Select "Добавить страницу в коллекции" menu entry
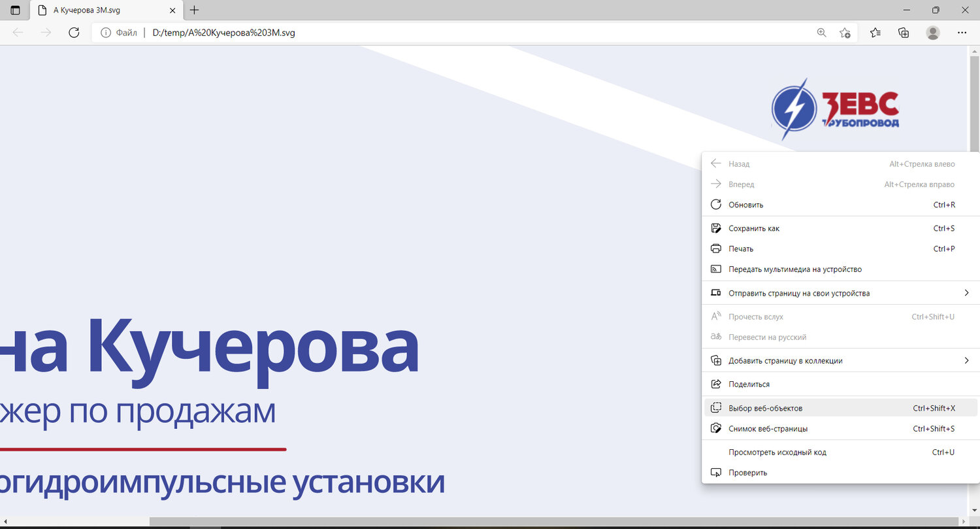 click(841, 360)
